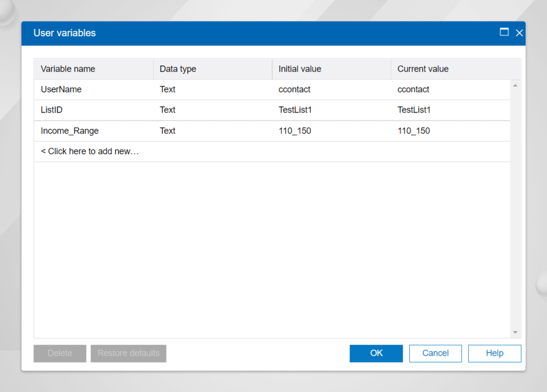Screen dimensions: 547x392
Task: Click the Initial value column header
Action: 299,69
